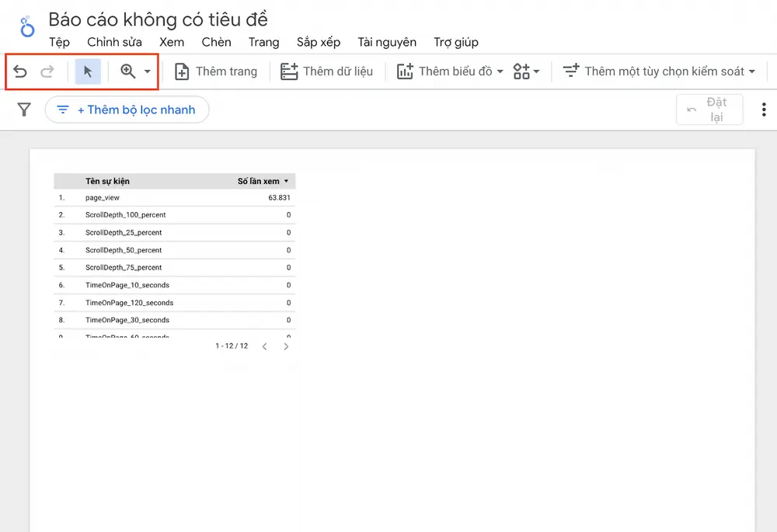Expand the Thêm biểu đồ dropdown
The image size is (777, 532).
[x=450, y=71]
